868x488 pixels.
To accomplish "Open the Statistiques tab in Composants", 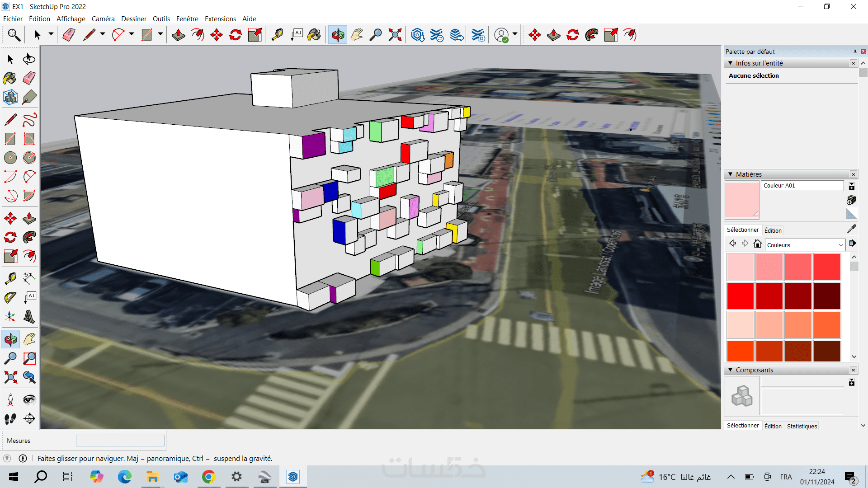I will (802, 426).
